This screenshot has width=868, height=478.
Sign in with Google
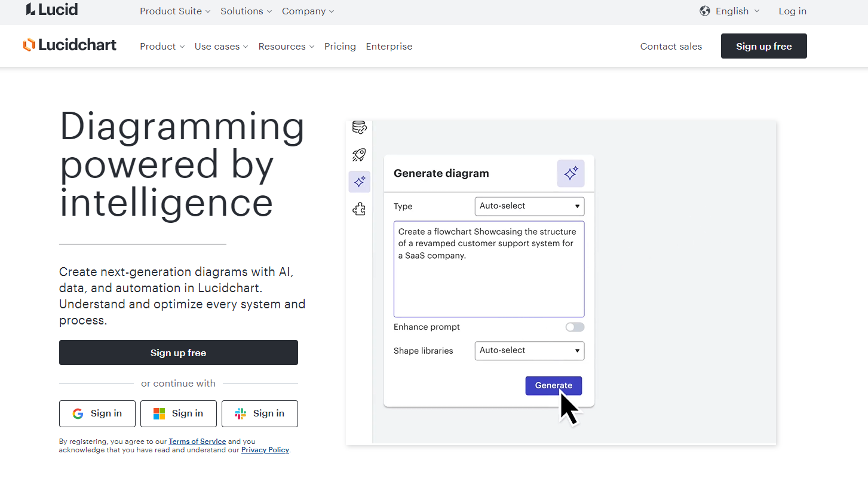click(97, 413)
